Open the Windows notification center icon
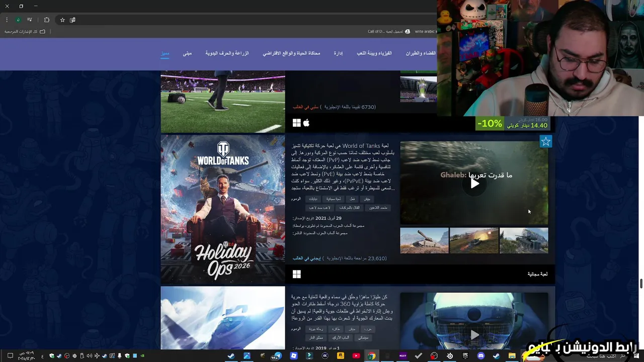Image resolution: width=644 pixels, height=362 pixels. 10,355
